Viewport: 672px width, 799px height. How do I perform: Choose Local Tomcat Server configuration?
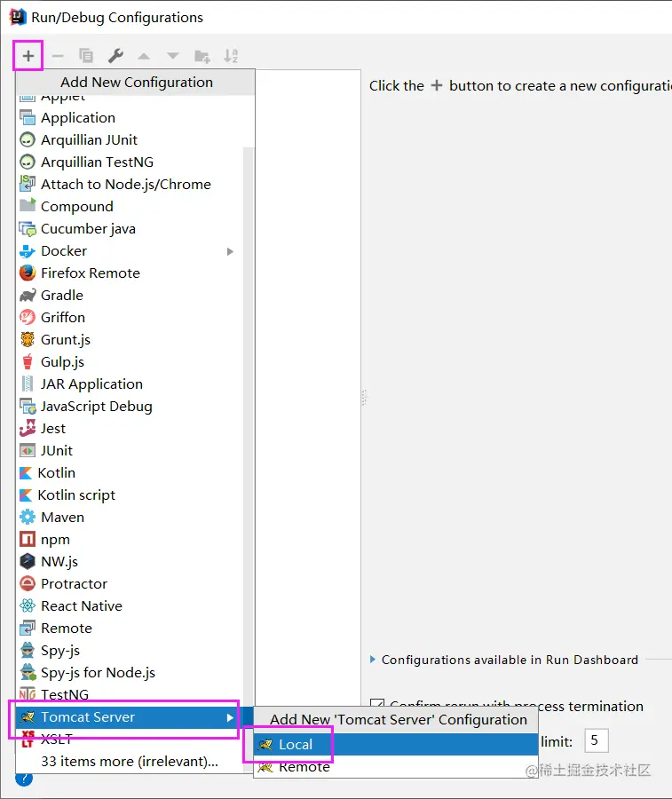point(396,745)
